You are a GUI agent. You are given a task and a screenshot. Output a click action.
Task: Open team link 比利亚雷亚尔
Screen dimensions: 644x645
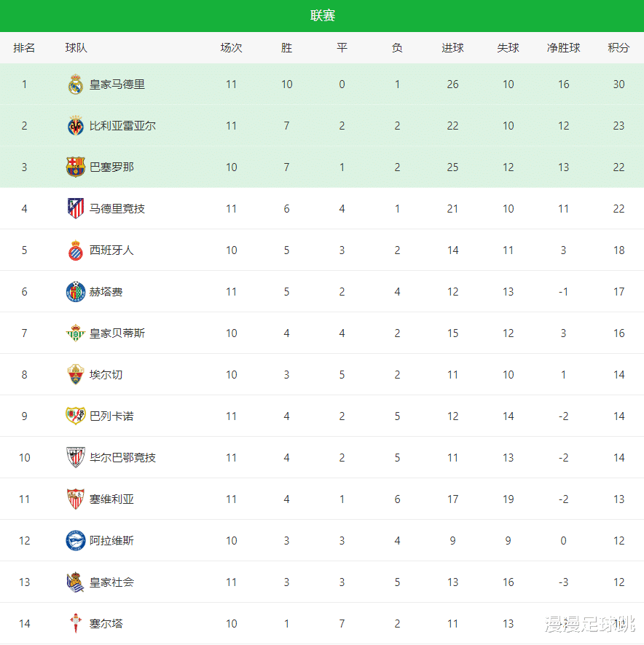(122, 126)
